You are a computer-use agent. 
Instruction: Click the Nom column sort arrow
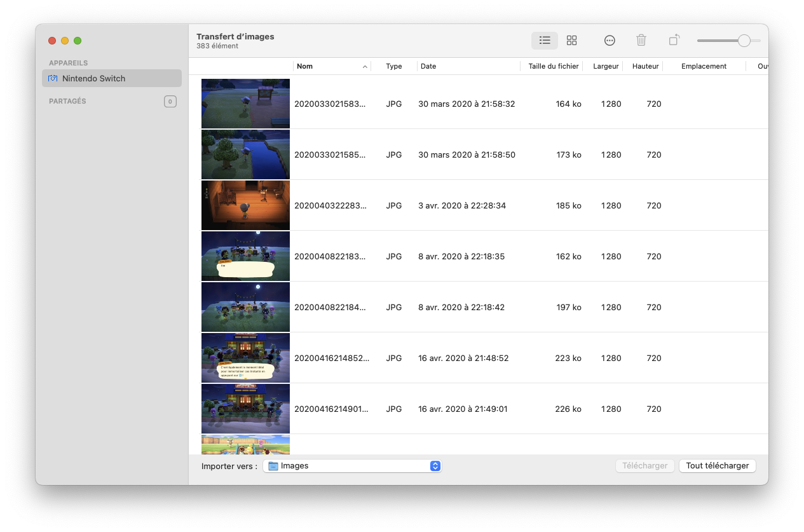click(x=365, y=66)
